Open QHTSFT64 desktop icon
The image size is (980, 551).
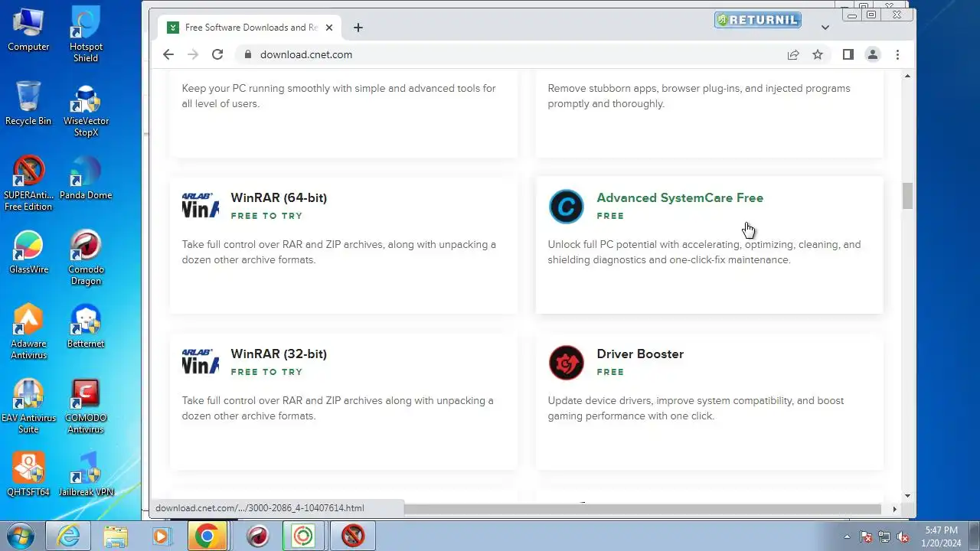[28, 474]
